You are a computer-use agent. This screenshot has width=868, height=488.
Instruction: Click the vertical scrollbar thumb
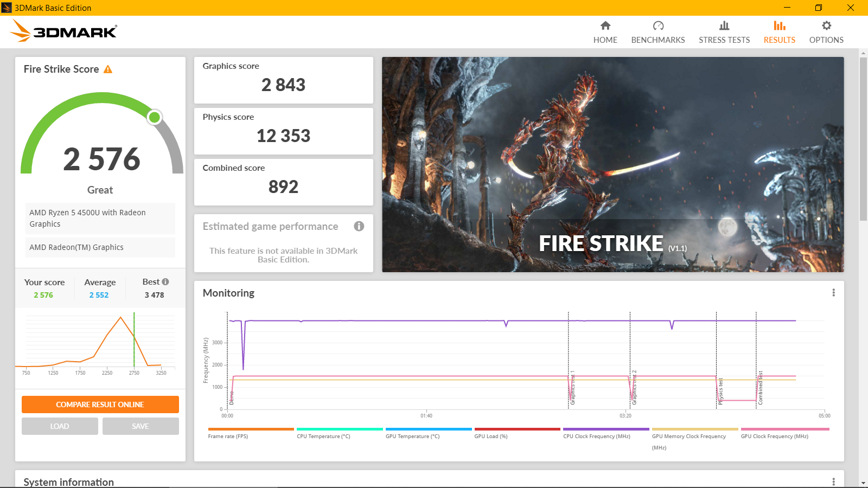click(863, 139)
